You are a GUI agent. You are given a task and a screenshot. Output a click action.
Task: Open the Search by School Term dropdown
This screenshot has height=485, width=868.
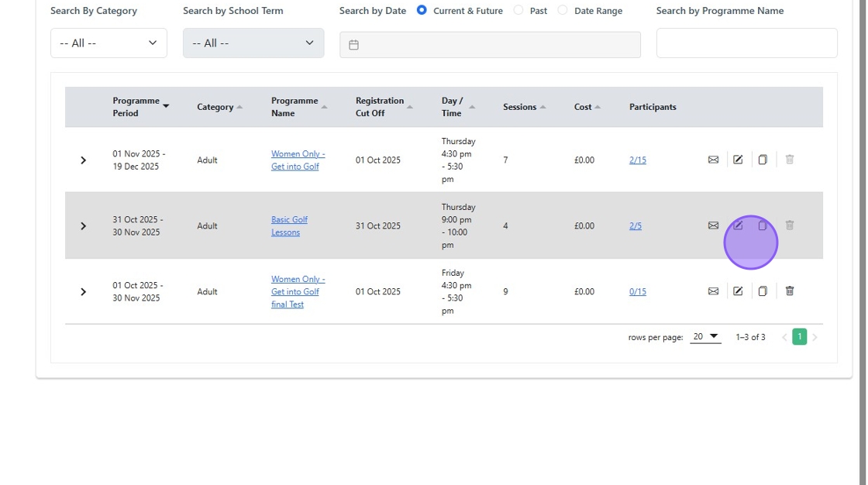253,43
